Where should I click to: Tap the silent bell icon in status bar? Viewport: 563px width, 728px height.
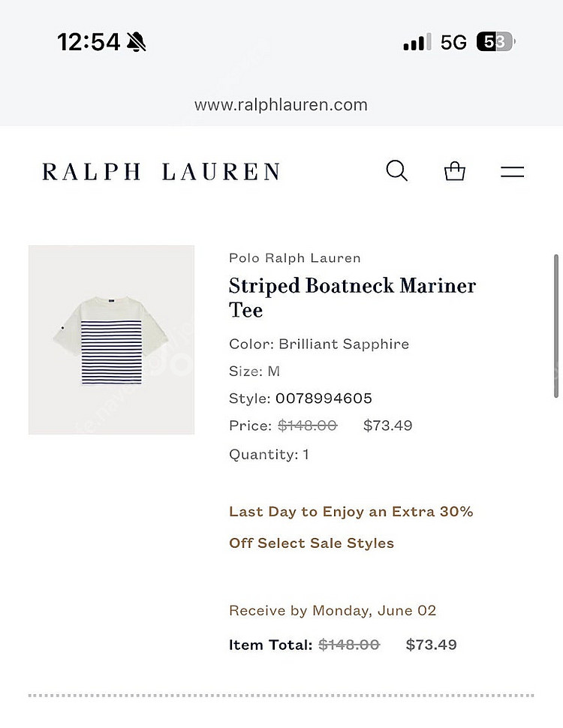[136, 42]
